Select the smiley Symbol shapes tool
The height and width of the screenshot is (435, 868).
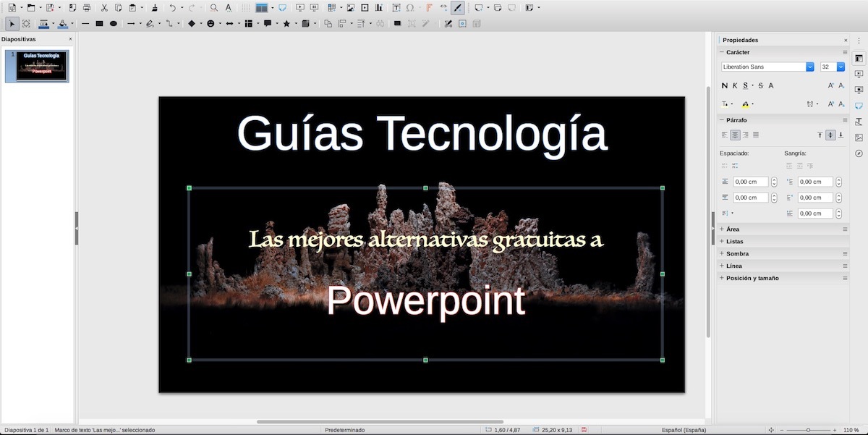coord(210,24)
